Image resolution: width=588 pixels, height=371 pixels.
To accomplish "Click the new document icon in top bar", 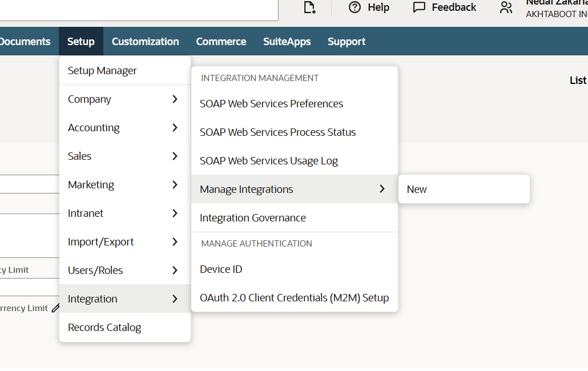I will (x=309, y=7).
